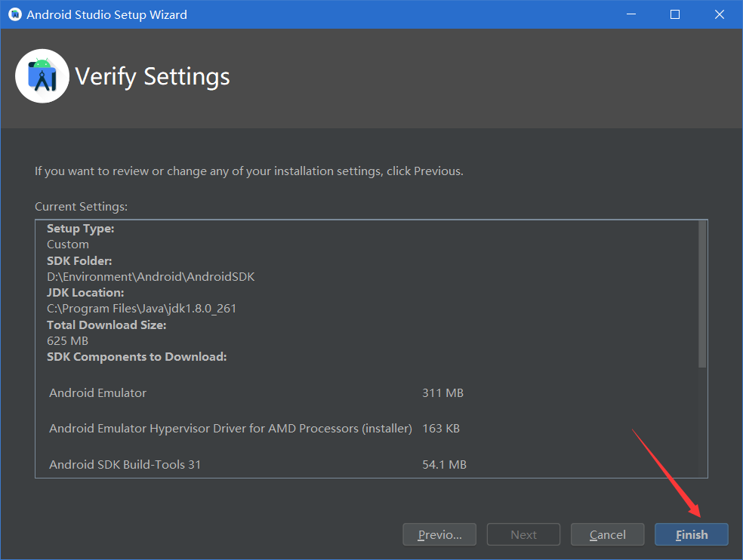Click the JDK path jdk1.8.0_261
Screen dimensions: 743x560
click(142, 309)
